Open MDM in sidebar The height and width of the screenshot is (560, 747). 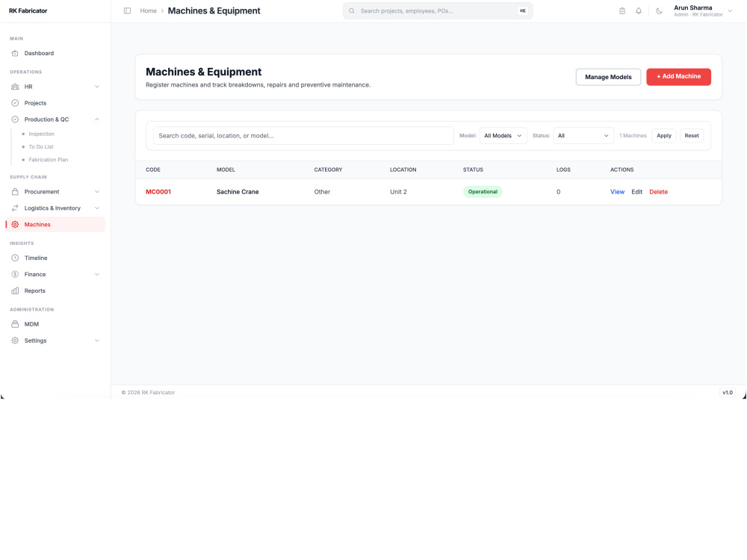31,324
